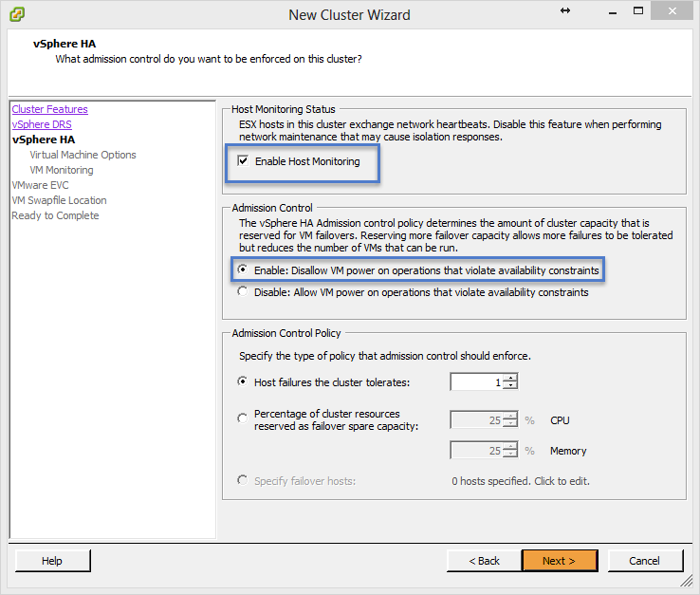
Task: Select Enable admission control radio button
Action: tap(243, 270)
